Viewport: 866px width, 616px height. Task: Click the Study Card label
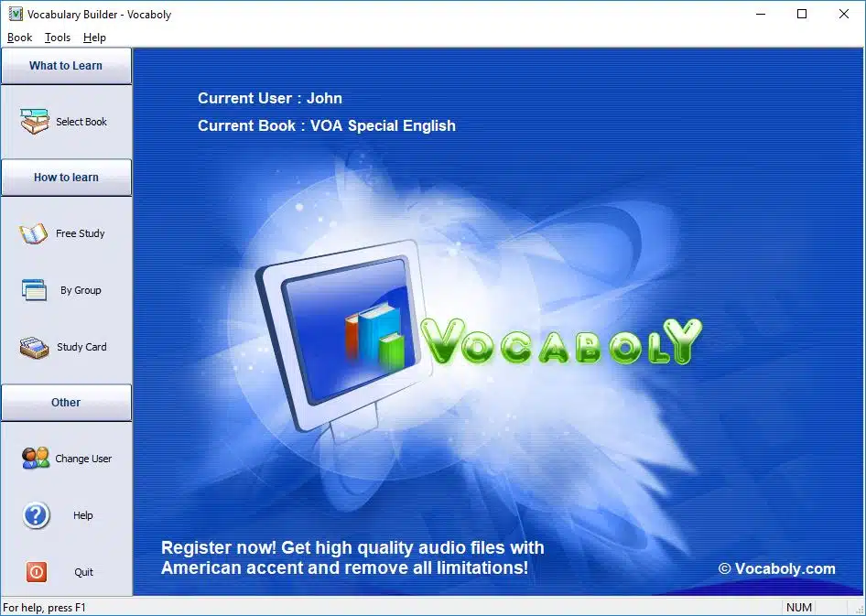(x=81, y=347)
